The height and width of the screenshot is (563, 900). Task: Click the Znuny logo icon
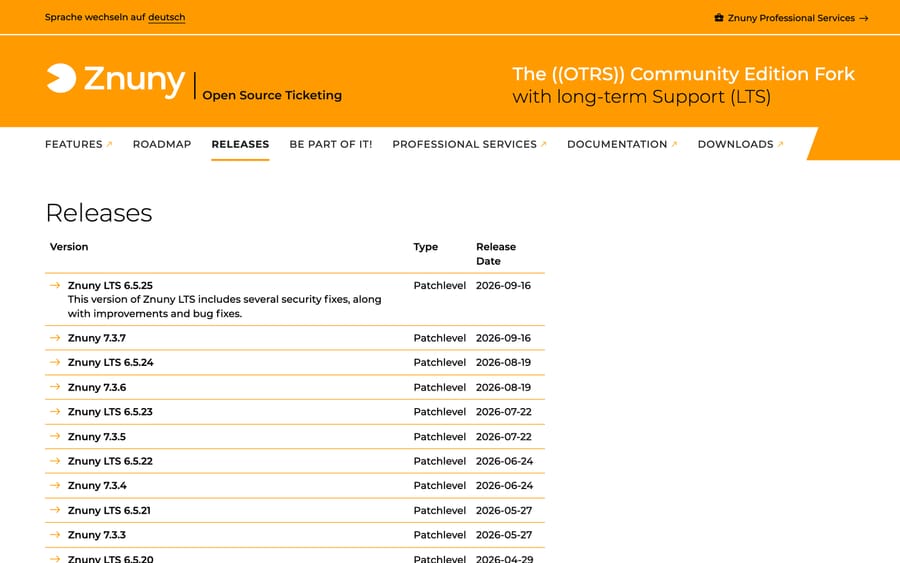(61, 78)
